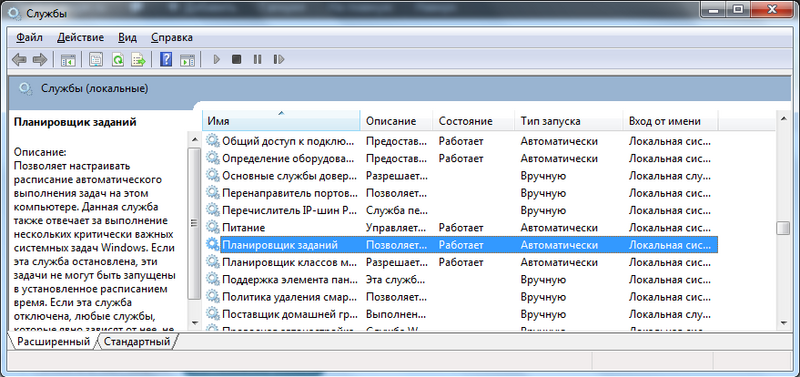Click the Управляет description of Питание

396,228
